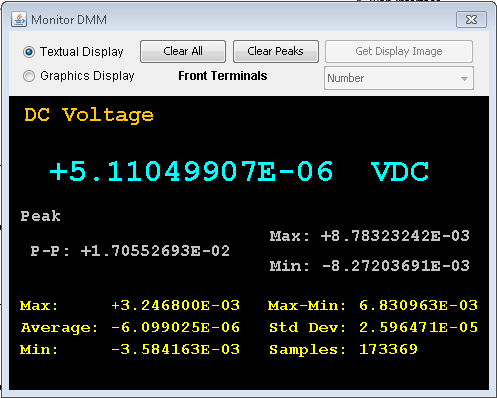Click the Get Display Image button

[399, 51]
